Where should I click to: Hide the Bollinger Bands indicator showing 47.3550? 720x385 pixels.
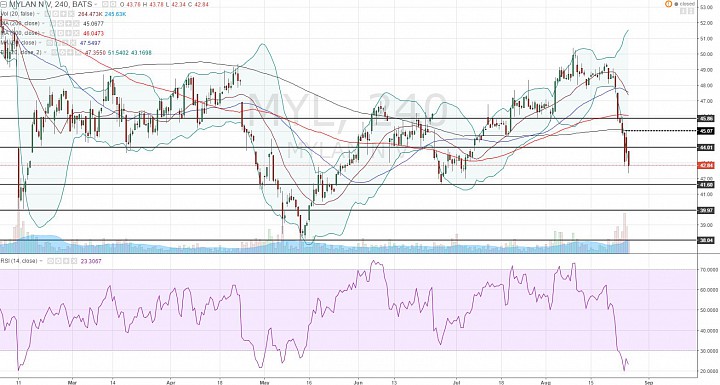coord(54,52)
